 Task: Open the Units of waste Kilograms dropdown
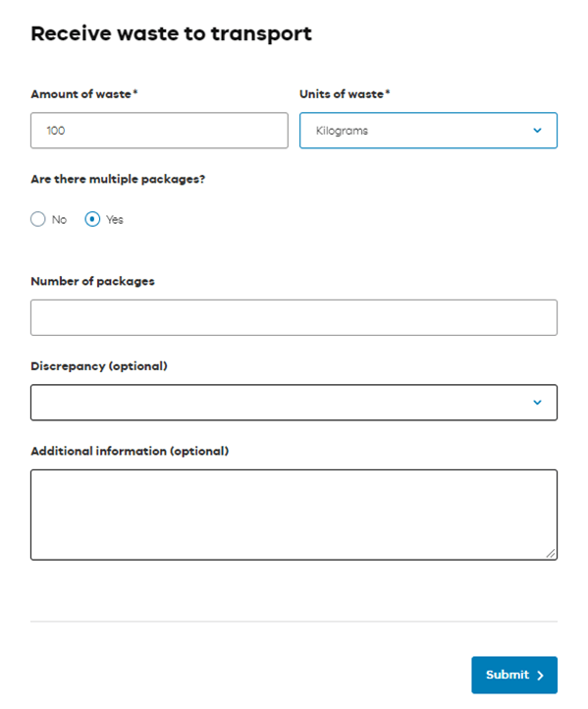point(428,131)
